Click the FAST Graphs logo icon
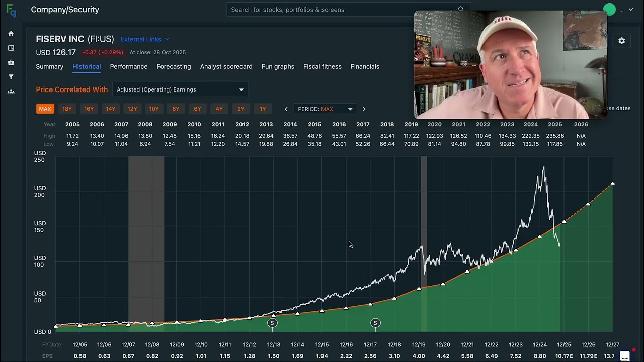 (11, 10)
